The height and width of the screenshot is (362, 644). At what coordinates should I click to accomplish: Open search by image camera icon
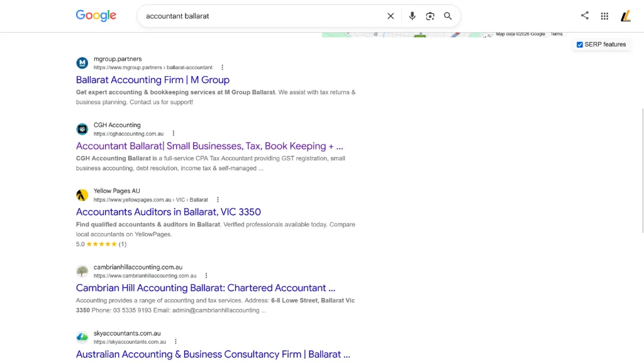(430, 16)
